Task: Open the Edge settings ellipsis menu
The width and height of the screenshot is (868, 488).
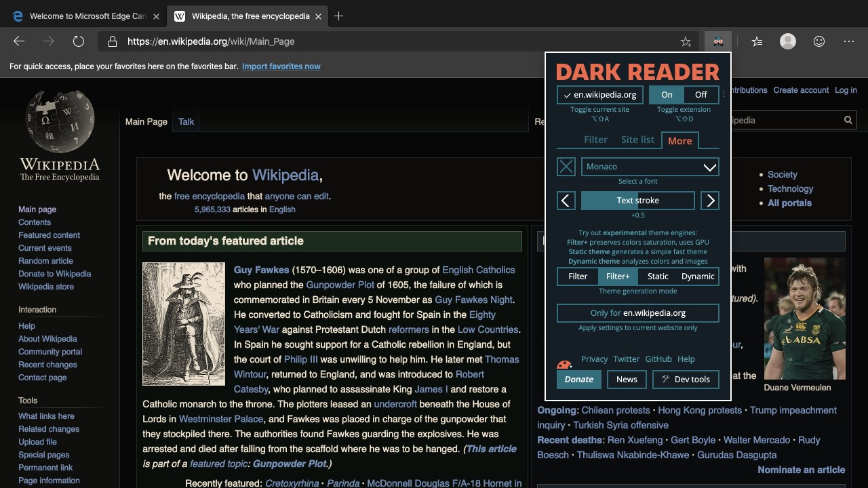Action: click(x=849, y=41)
